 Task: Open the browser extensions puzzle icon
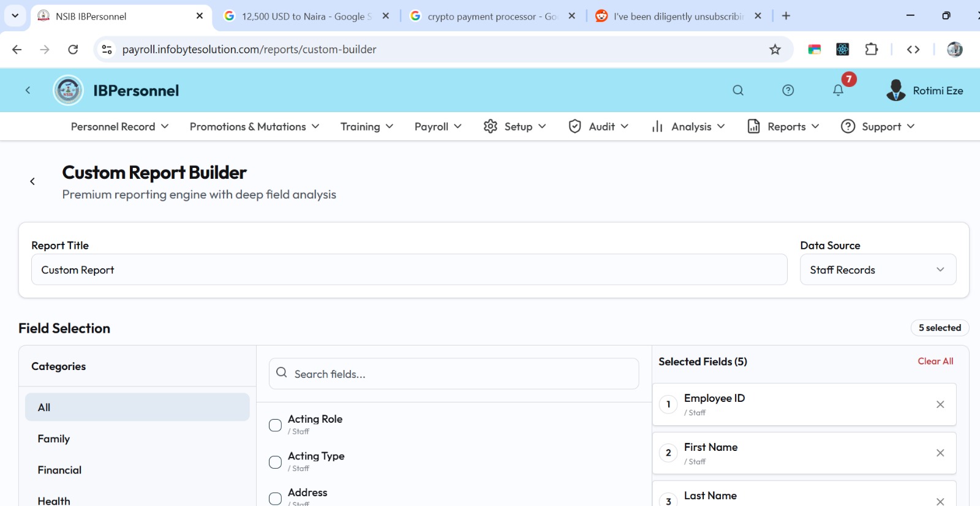point(871,50)
